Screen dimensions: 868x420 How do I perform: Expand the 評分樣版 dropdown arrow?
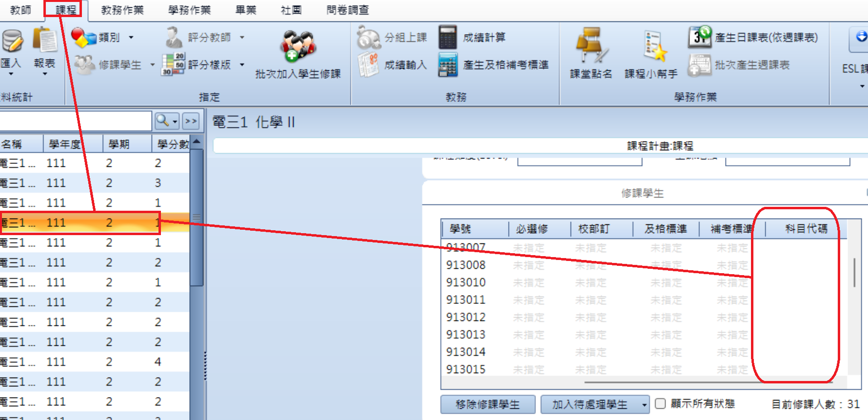pyautogui.click(x=242, y=65)
